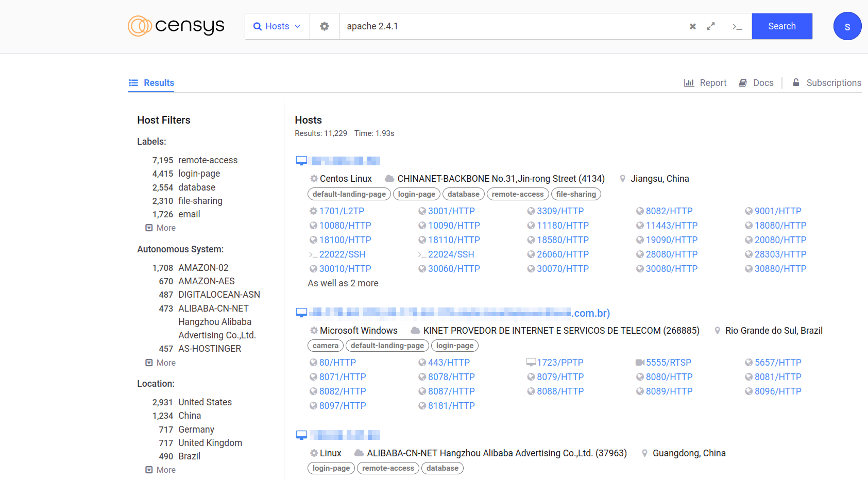
Task: Open search settings gear icon
Action: point(324,26)
